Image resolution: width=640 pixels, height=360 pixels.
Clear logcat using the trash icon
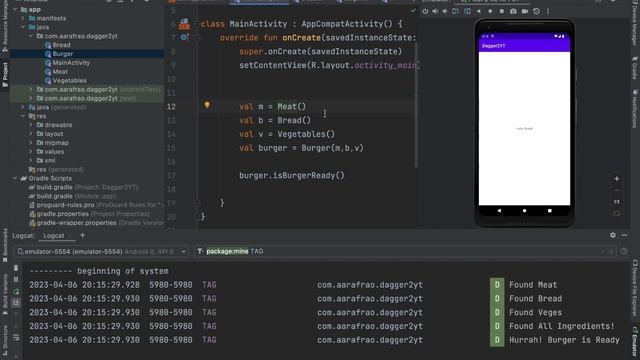(x=16, y=268)
